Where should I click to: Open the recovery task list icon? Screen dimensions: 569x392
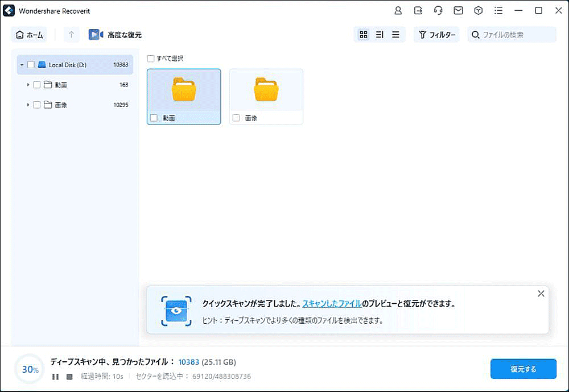coord(499,11)
